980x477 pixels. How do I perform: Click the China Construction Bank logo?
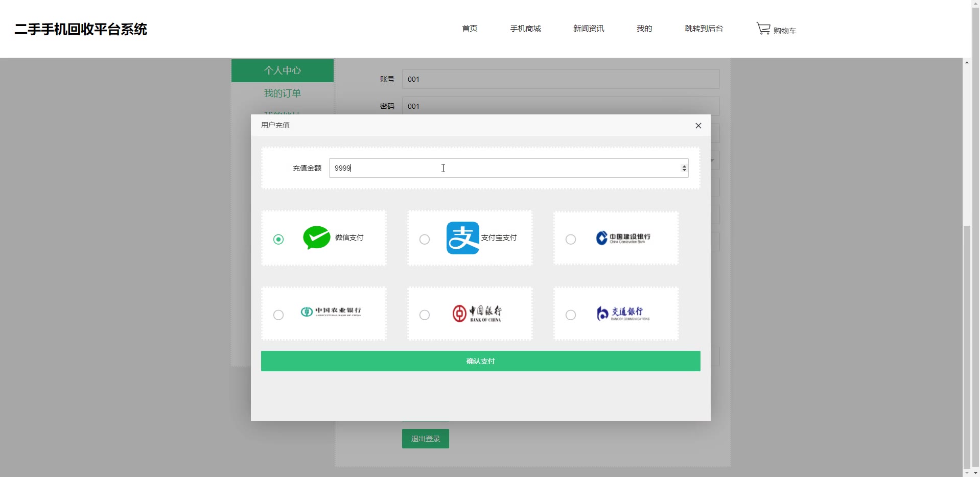[623, 238]
